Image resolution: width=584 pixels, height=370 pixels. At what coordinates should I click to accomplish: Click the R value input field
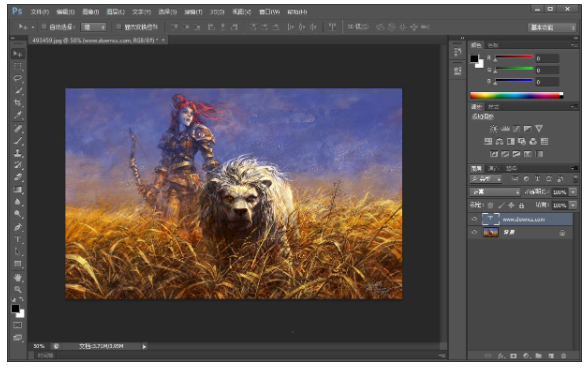click(547, 58)
